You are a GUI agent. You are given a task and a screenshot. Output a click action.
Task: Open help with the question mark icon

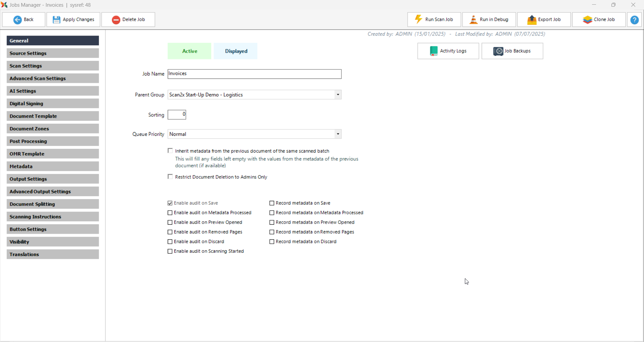click(634, 20)
